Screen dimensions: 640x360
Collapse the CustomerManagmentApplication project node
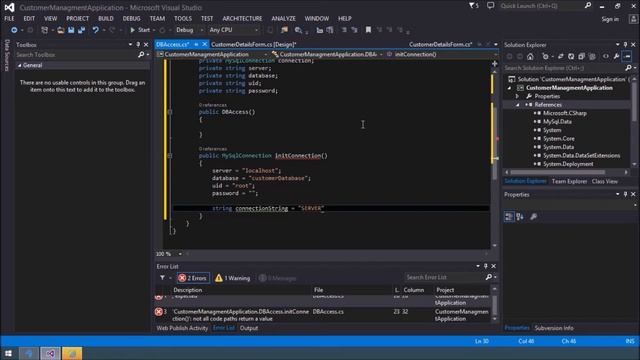pos(509,88)
